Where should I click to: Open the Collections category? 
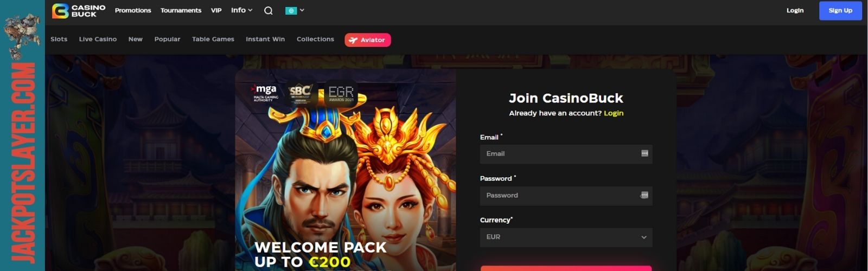point(315,39)
